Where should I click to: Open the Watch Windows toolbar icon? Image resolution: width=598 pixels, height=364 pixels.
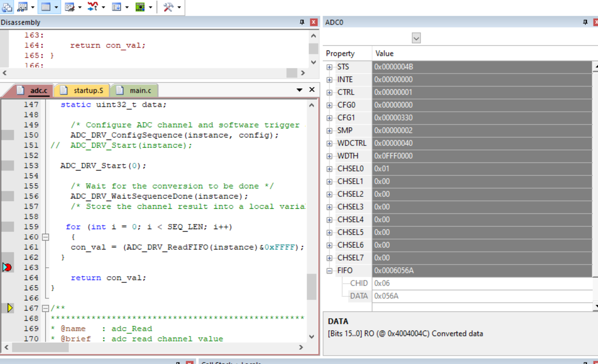coord(22,7)
